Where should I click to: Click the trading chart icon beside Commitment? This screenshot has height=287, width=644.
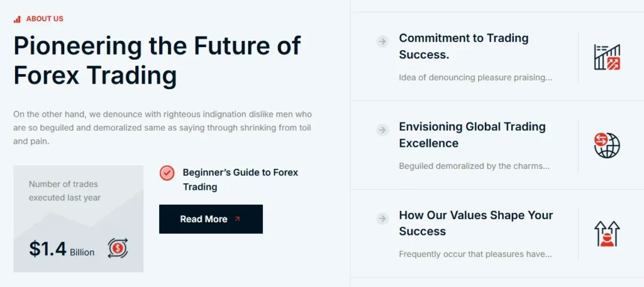(607, 57)
